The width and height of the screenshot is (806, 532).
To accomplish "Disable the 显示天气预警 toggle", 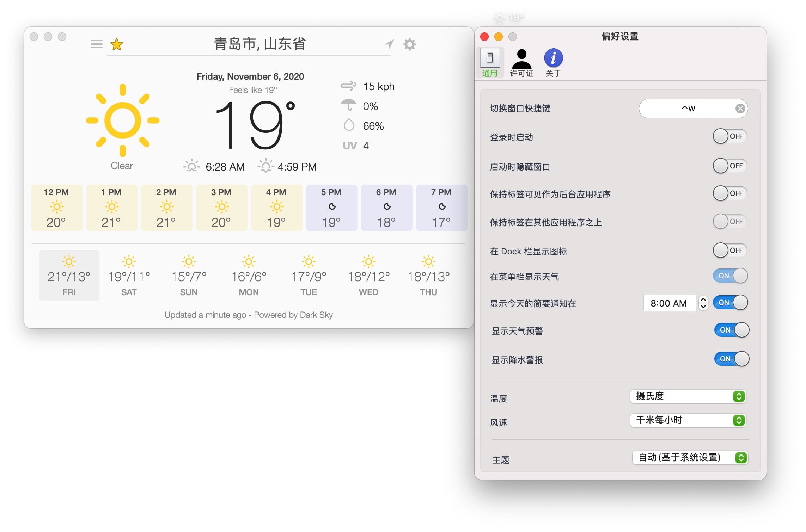I will 731,330.
